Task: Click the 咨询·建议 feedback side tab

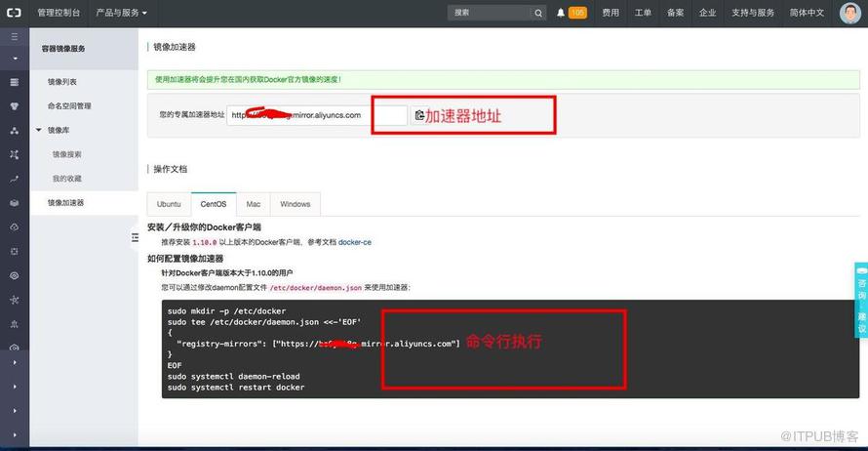Action: tap(861, 300)
